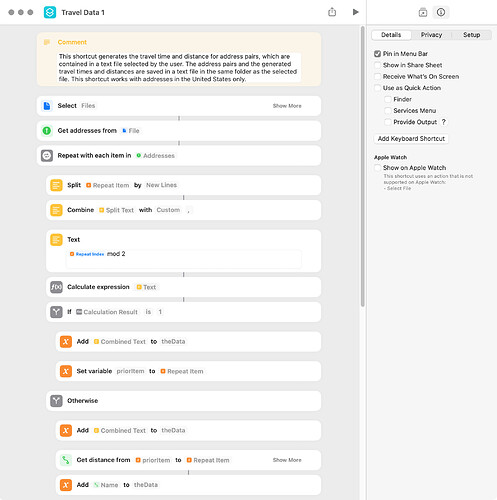Run the shortcut with the play button
Screen dimensions: 497x500
pyautogui.click(x=355, y=12)
